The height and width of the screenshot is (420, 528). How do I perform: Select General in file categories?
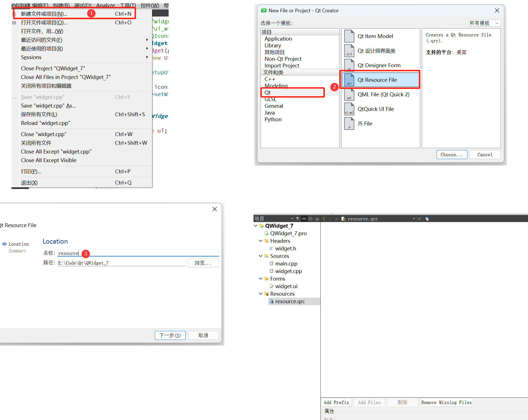pos(274,106)
